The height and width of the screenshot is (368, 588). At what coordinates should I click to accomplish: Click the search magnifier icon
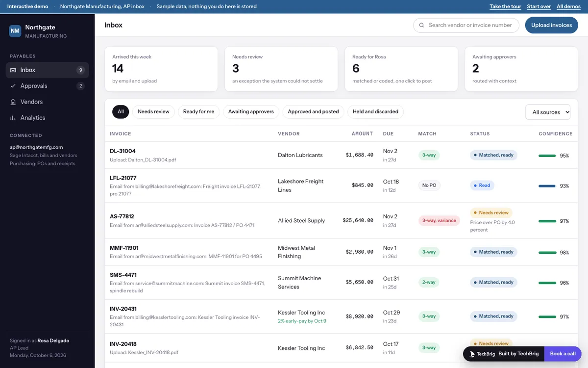tap(422, 25)
